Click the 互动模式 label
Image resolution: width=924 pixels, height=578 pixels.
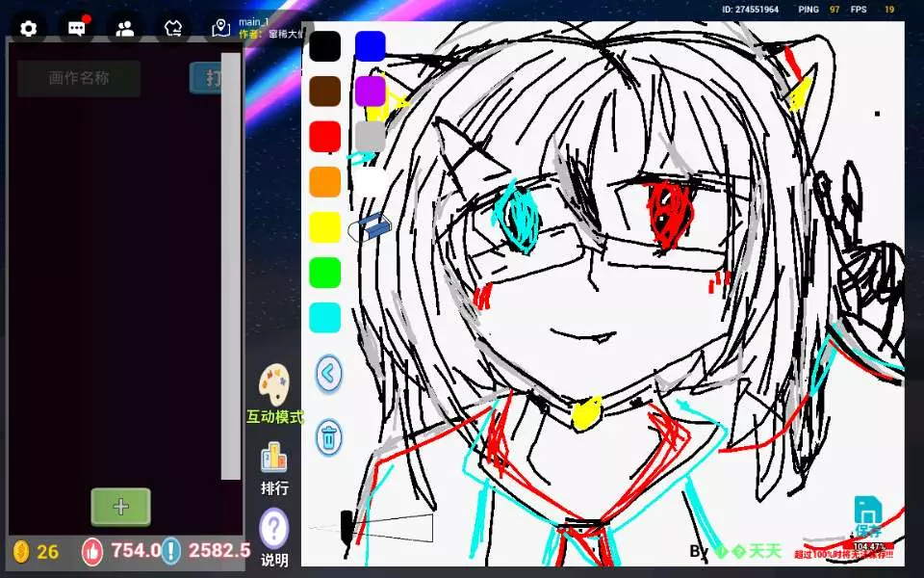pyautogui.click(x=274, y=416)
